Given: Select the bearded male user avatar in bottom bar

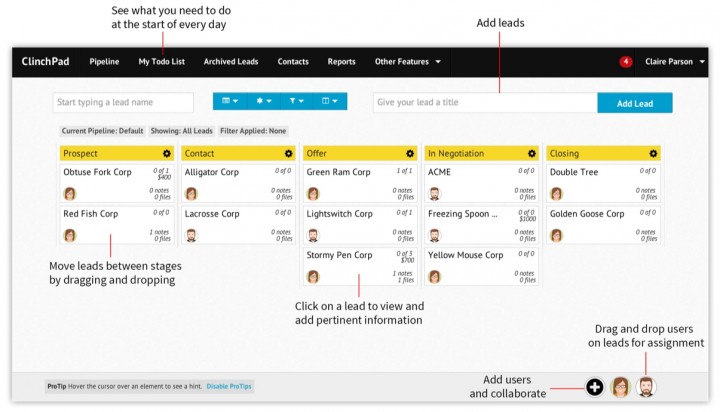Looking at the screenshot, I should click(x=646, y=387).
